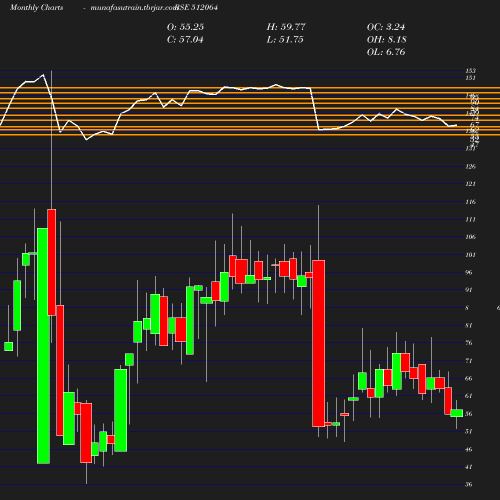Click the Monthly Charts title text

36,8
